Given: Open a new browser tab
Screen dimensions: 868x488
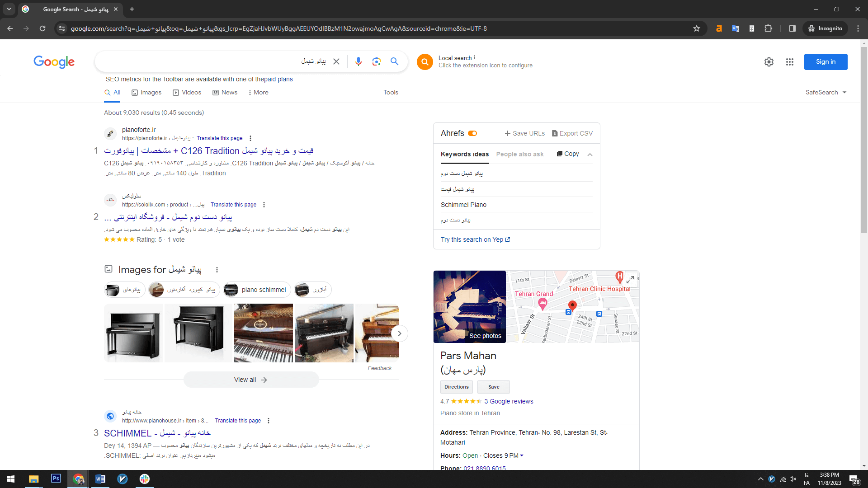Looking at the screenshot, I should (132, 9).
